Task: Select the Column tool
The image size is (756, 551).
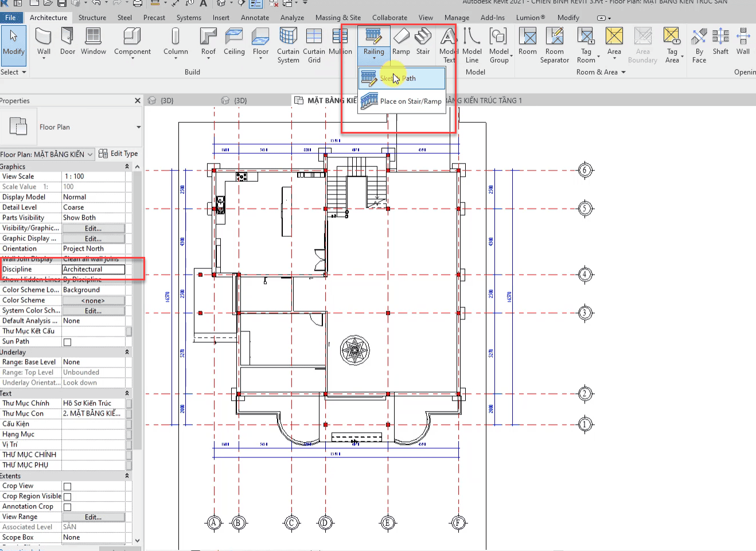Action: coord(176,42)
